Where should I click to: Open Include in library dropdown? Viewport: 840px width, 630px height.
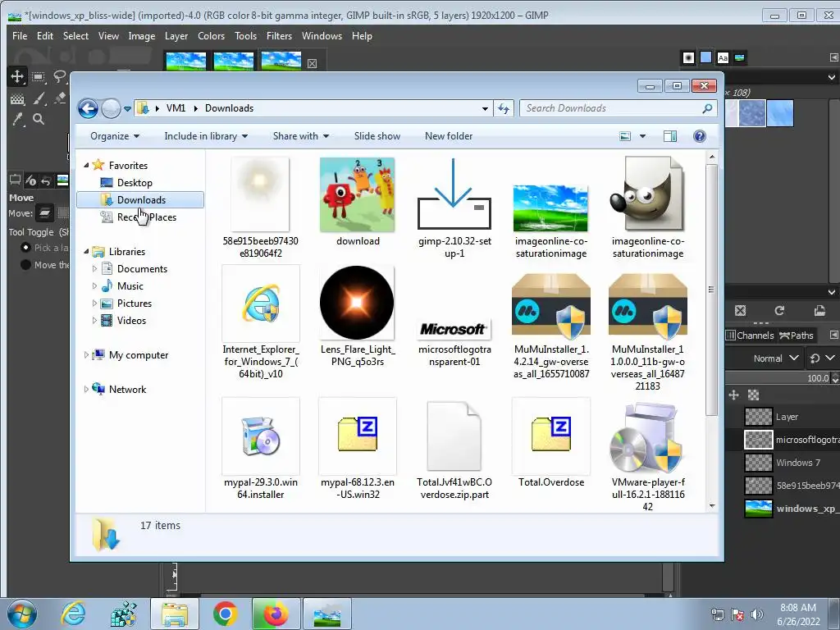point(206,136)
